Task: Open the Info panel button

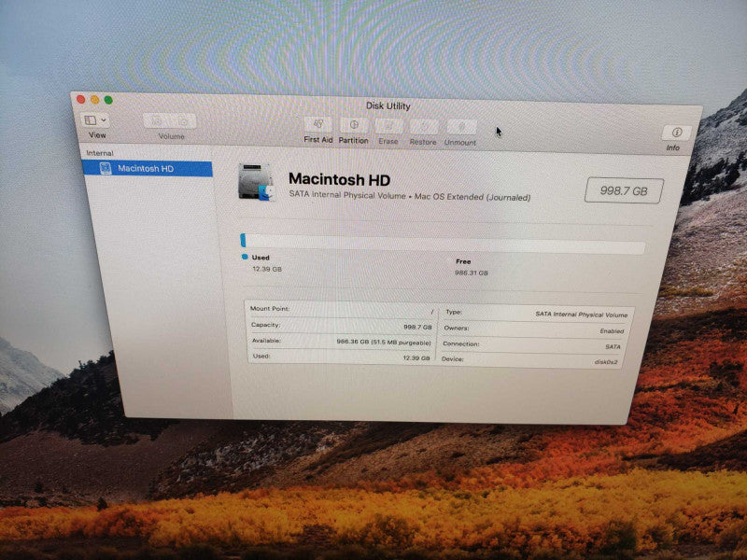Action: coord(675,133)
